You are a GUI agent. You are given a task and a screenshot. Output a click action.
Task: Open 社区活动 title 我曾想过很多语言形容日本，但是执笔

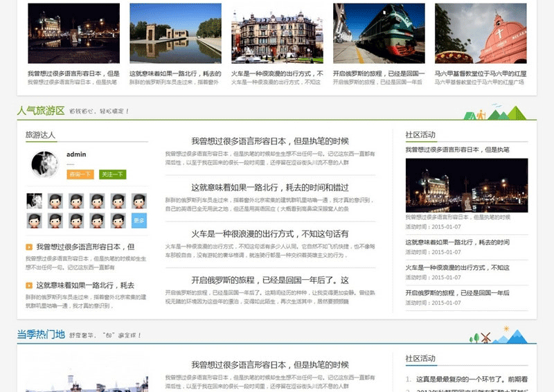coord(458,150)
